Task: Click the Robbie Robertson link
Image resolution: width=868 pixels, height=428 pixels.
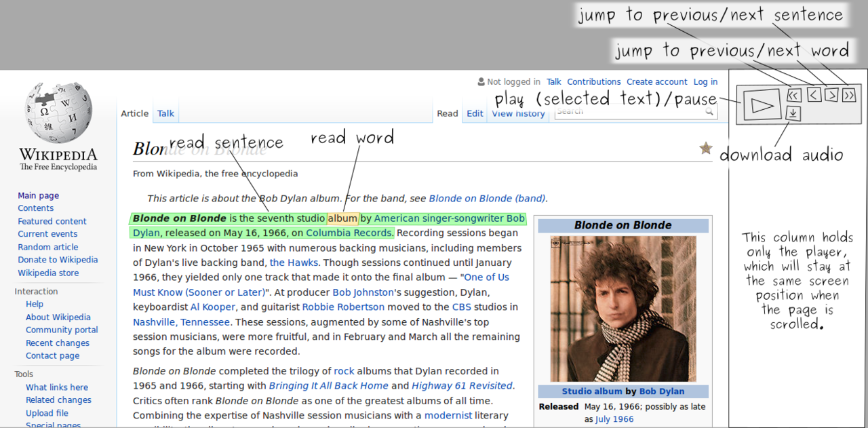Action: (343, 307)
